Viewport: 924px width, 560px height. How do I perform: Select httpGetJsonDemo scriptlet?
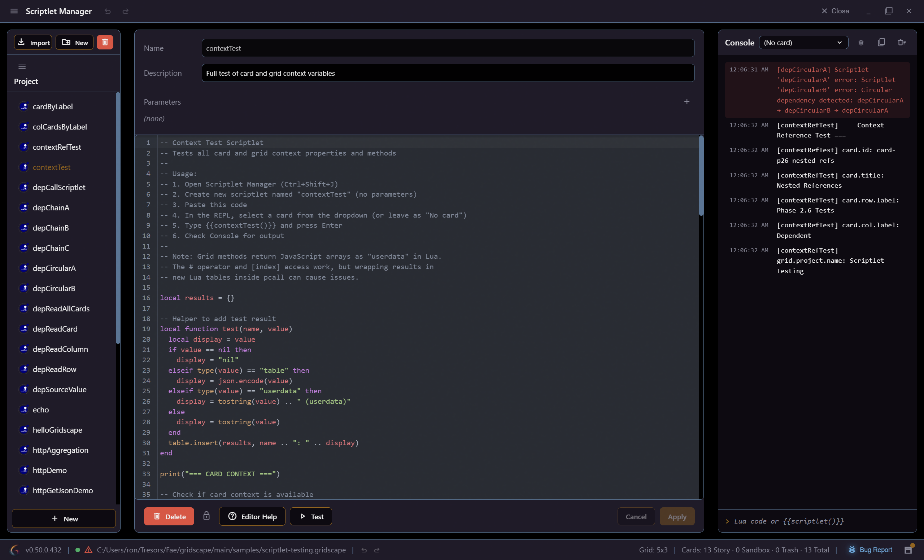pyautogui.click(x=63, y=491)
